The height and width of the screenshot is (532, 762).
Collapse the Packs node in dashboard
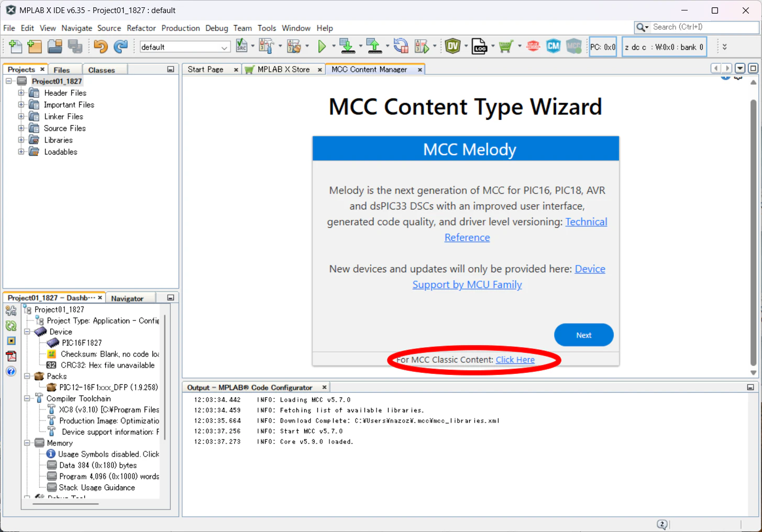pyautogui.click(x=27, y=376)
